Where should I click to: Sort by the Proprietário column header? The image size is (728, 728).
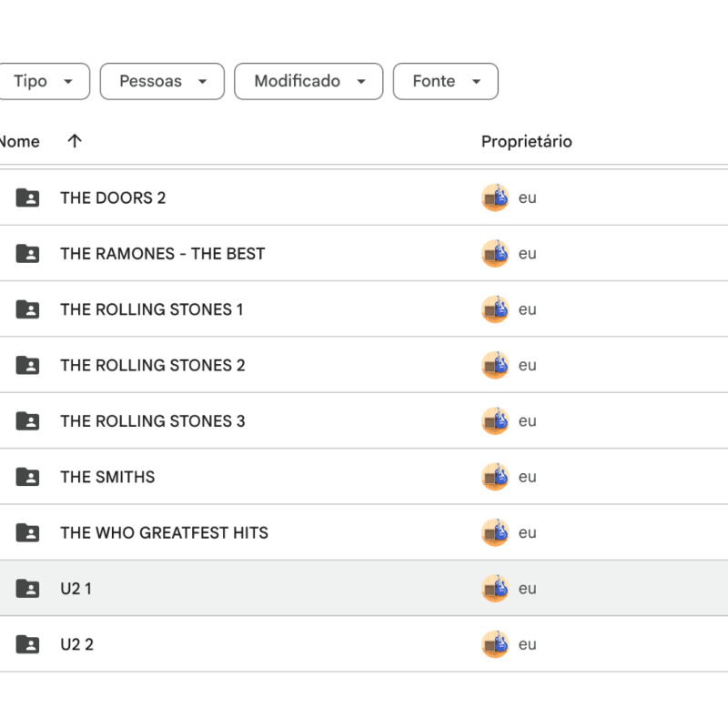pyautogui.click(x=526, y=141)
